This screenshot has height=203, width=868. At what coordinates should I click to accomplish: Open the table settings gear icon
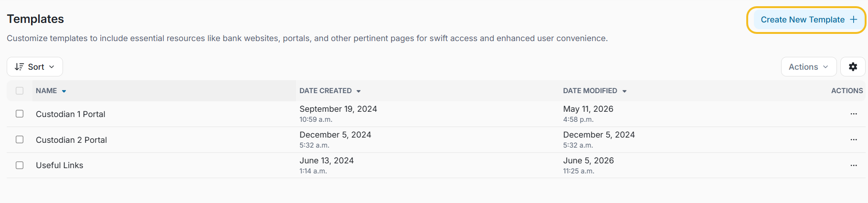[x=853, y=67]
